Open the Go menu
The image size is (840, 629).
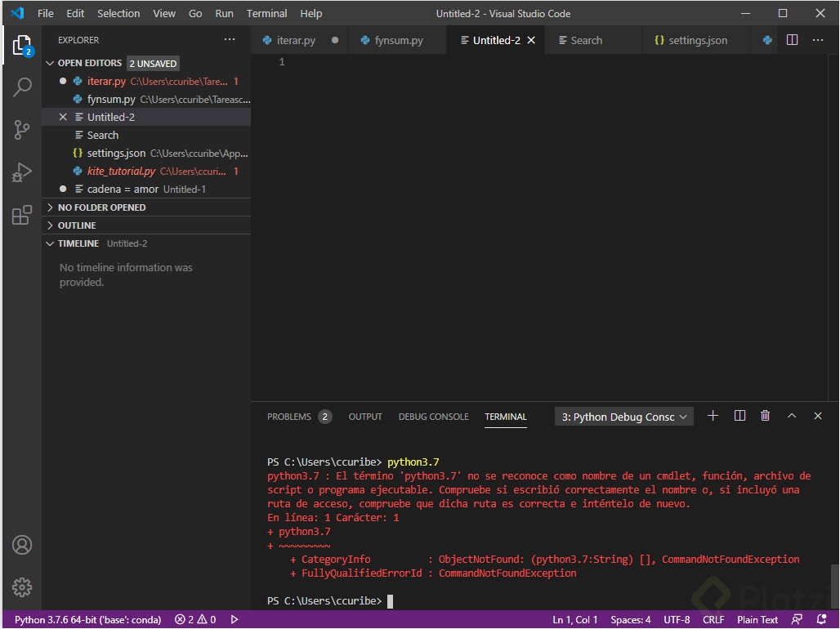coord(195,13)
